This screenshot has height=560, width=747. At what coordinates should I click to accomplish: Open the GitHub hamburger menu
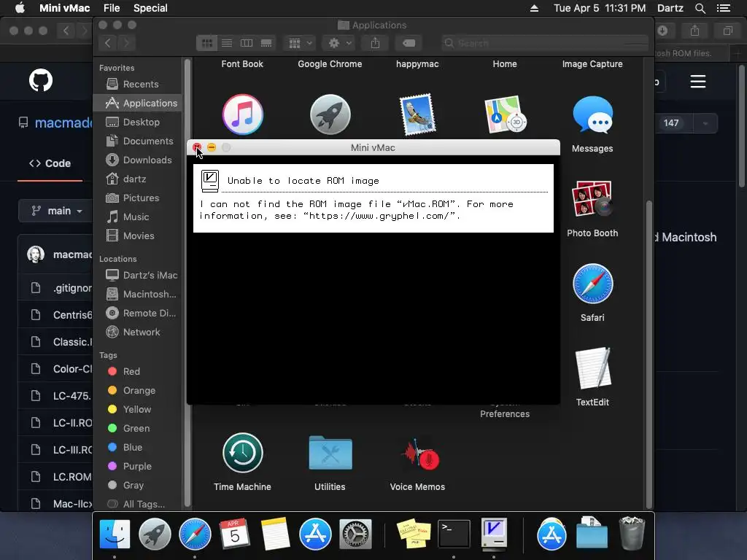698,82
